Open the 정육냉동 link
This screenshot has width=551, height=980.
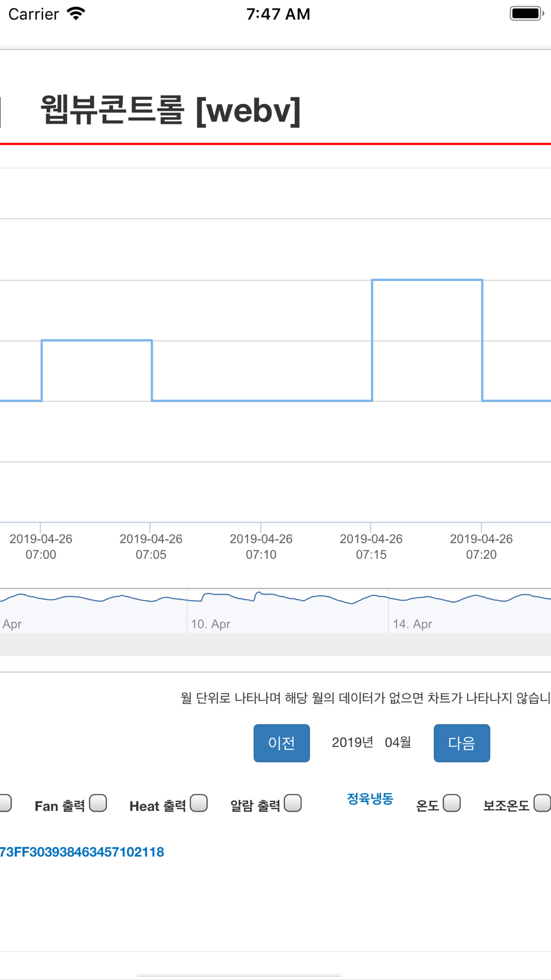tap(370, 799)
